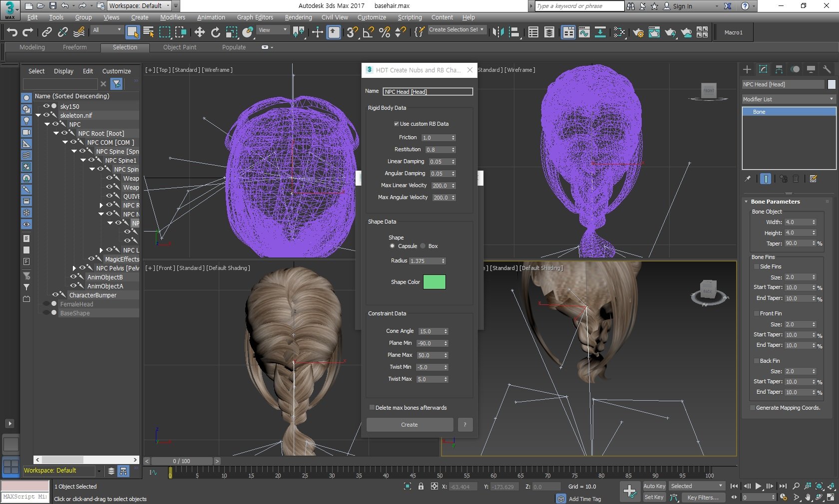Toggle the Angle Snap tool
The image size is (839, 504).
(x=369, y=32)
